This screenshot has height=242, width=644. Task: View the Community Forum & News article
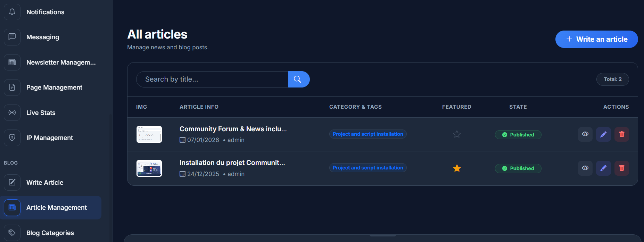point(585,134)
